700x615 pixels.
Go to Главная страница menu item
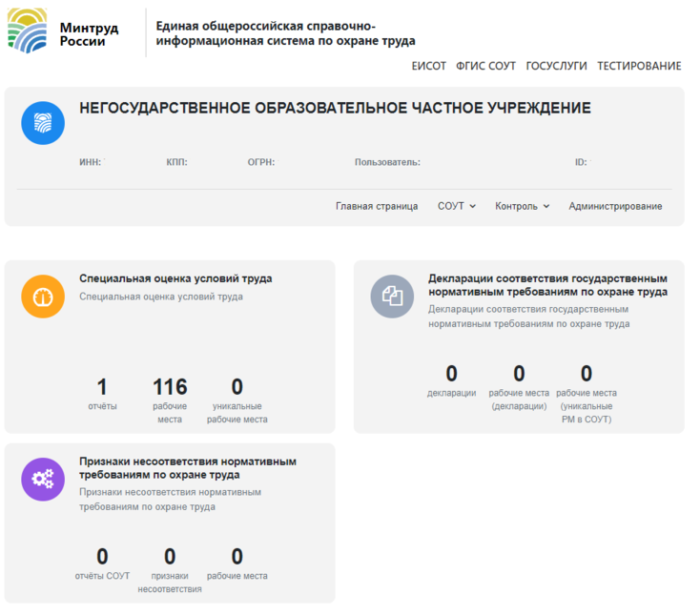377,206
